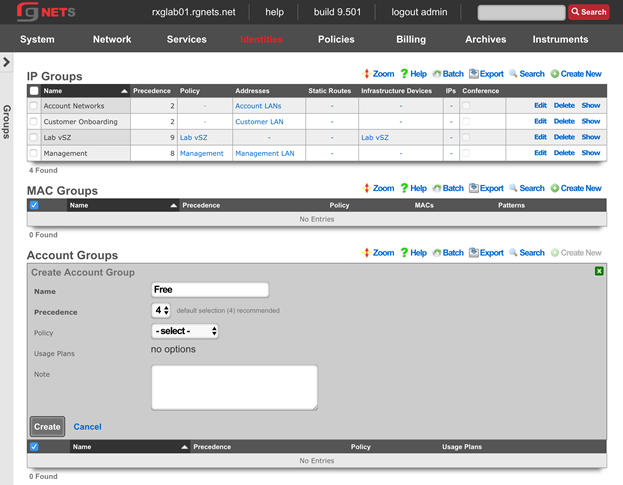This screenshot has height=485, width=623.
Task: Click the Zoom icon in IP Groups
Action: click(x=366, y=74)
